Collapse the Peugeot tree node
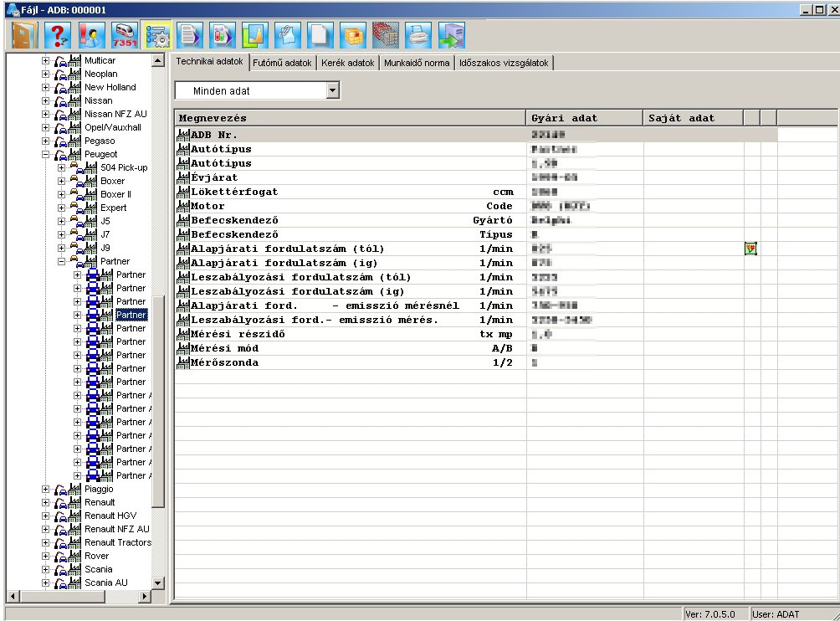The image size is (840, 621). pos(47,154)
